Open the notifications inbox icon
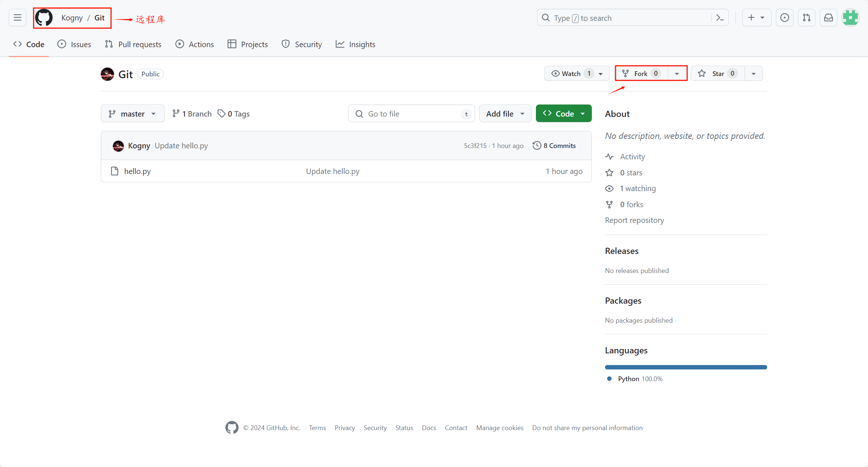 click(x=829, y=18)
